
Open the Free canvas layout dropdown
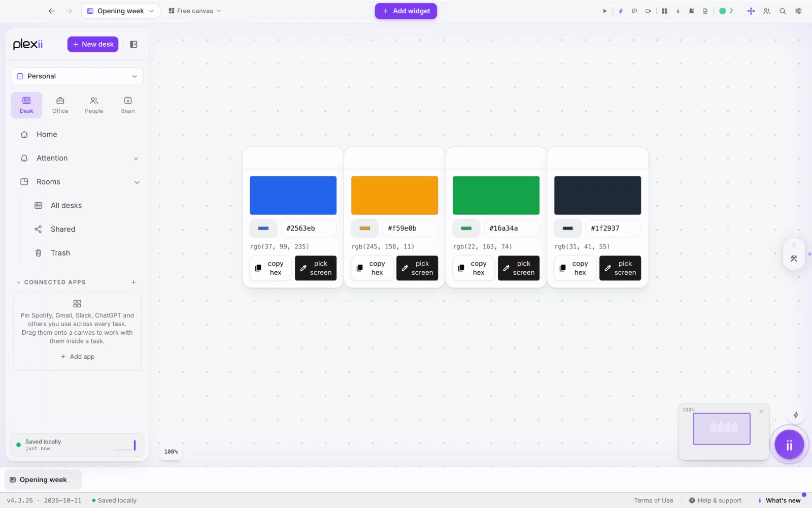pyautogui.click(x=195, y=11)
